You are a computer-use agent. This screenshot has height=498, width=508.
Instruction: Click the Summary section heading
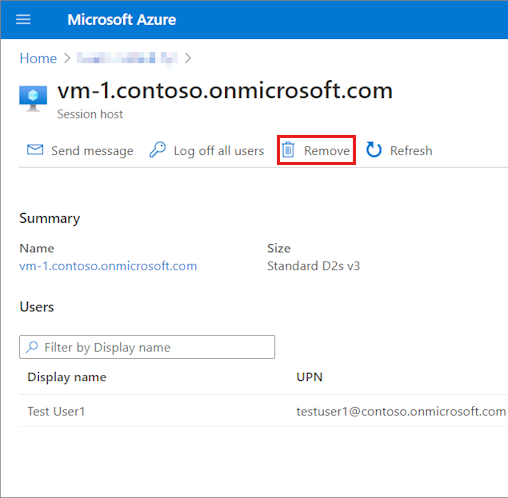(50, 219)
